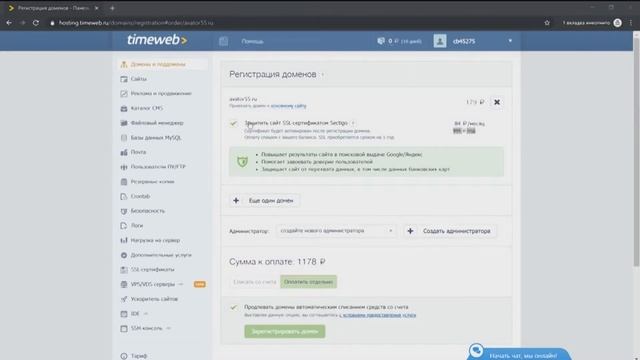The width and height of the screenshot is (640, 360).
Task: Close the Регистрация доменов browser tab
Action: [97, 8]
